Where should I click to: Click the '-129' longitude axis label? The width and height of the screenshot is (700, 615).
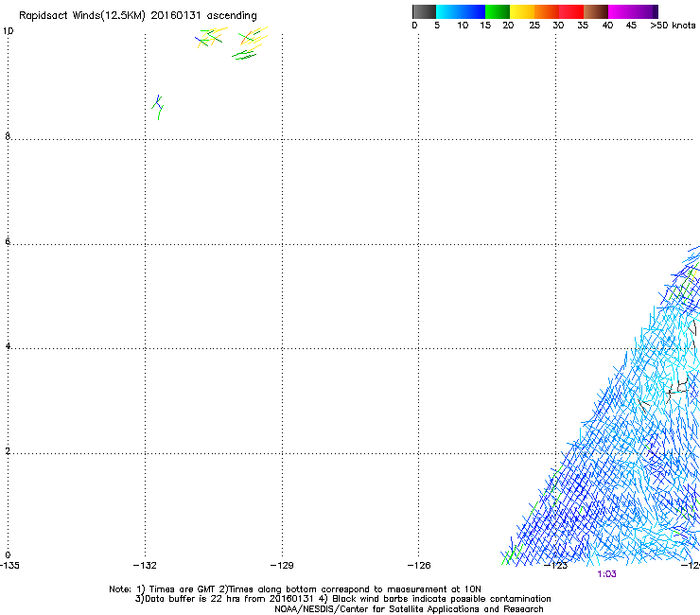click(x=282, y=566)
